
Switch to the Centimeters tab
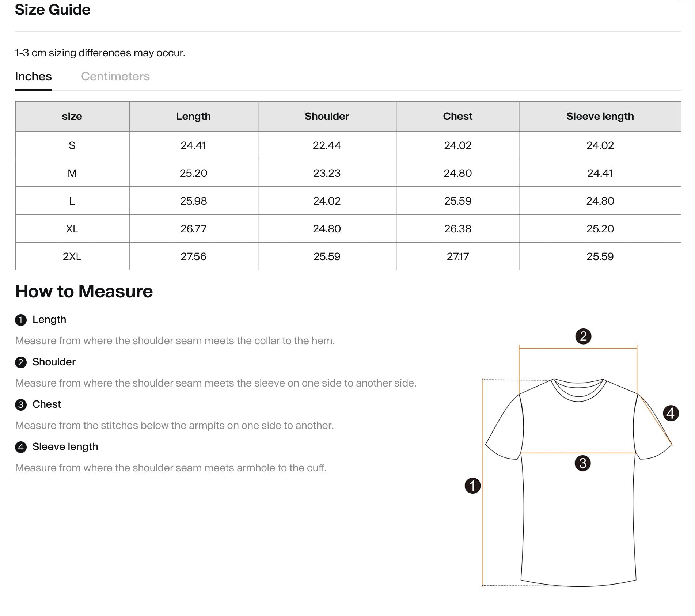point(116,76)
